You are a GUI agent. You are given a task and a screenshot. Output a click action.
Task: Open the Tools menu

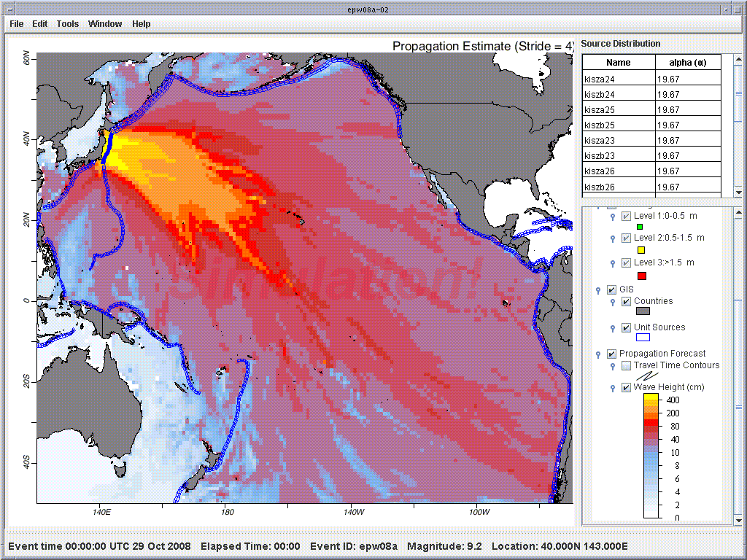[x=68, y=24]
